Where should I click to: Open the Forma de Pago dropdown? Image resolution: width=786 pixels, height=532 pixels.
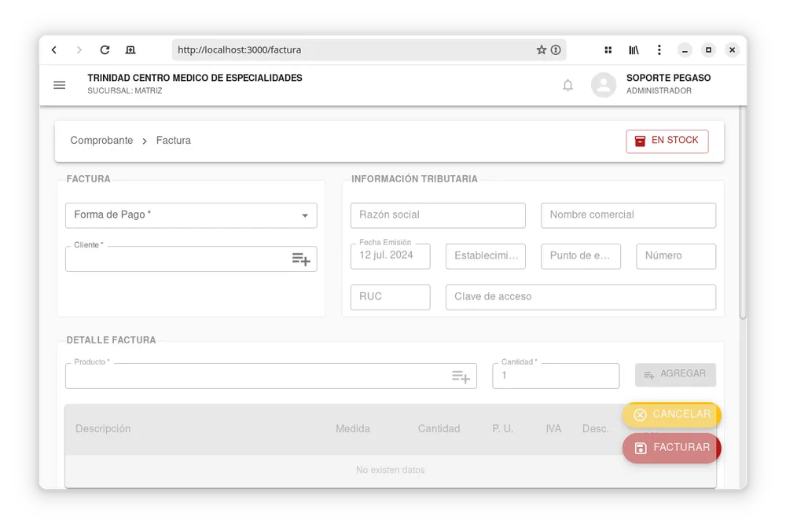(x=191, y=215)
